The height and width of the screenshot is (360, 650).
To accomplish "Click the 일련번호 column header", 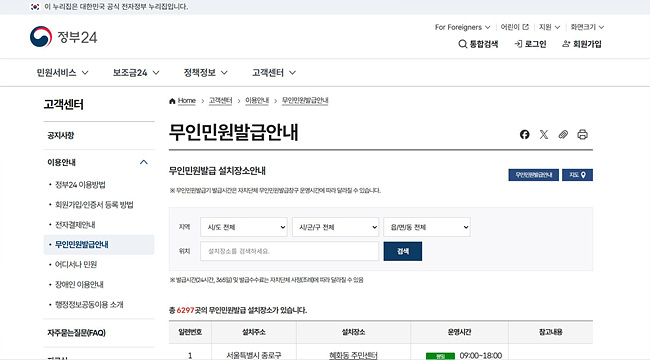I will pyautogui.click(x=190, y=332).
